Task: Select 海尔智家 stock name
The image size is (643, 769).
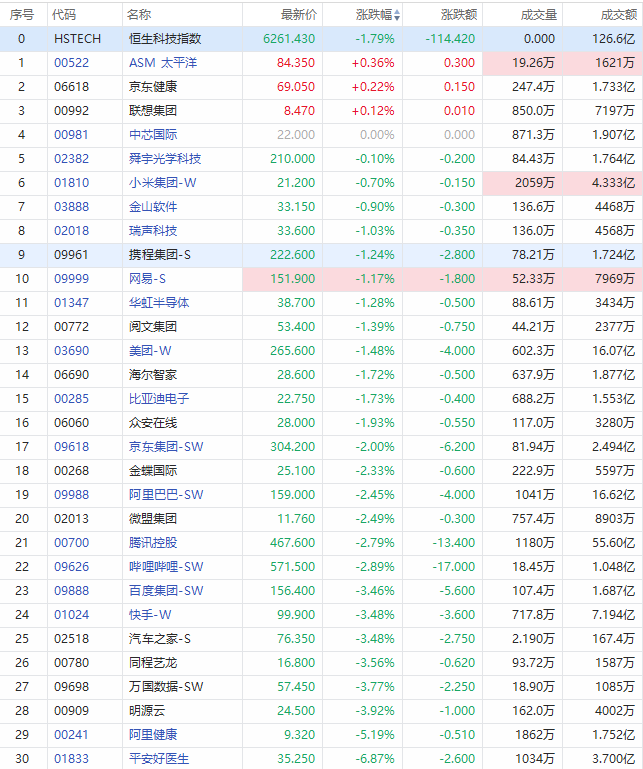Action: [x=153, y=375]
